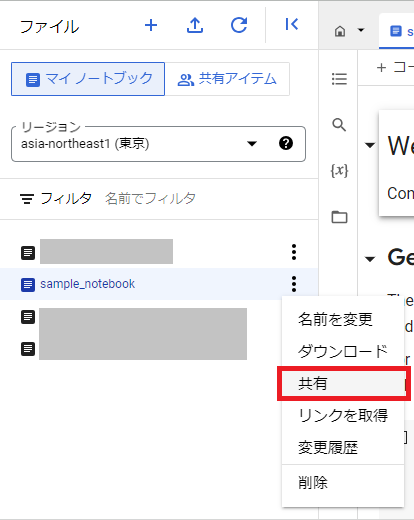Click the plus icon to create new notebook

[151, 25]
